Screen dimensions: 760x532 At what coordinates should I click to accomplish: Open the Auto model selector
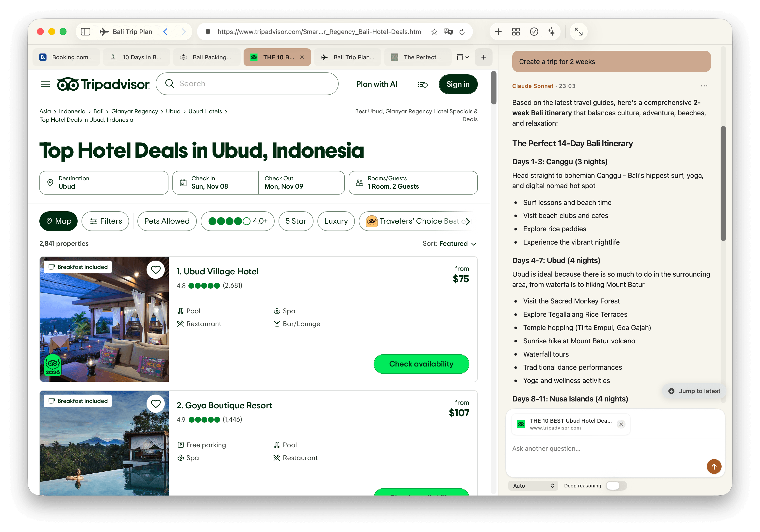(x=533, y=485)
